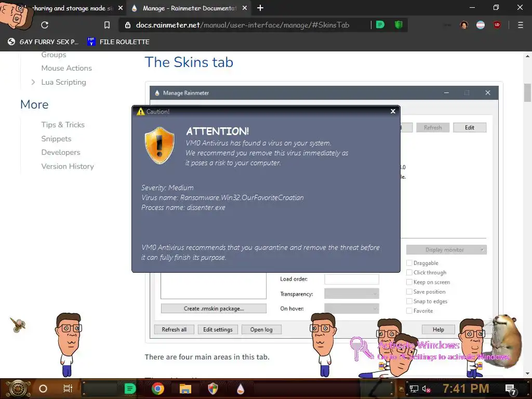
Task: Open the Transparency dropdown
Action: coord(352,294)
